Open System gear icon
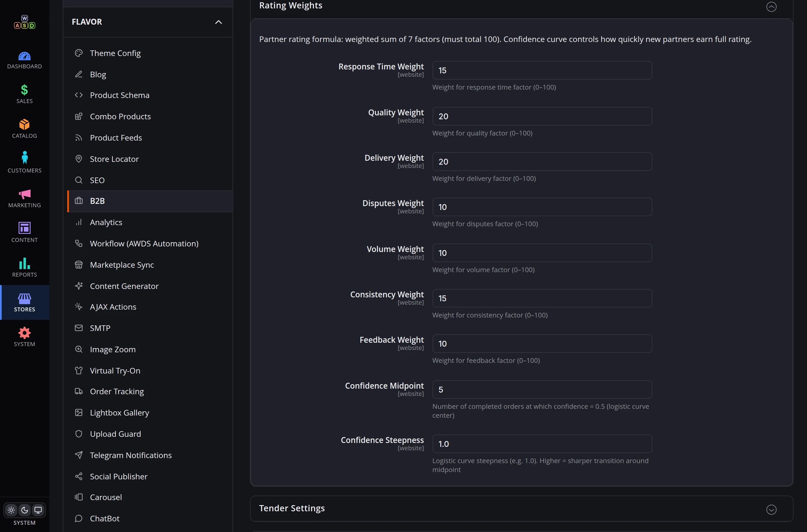807x532 pixels. [24, 333]
